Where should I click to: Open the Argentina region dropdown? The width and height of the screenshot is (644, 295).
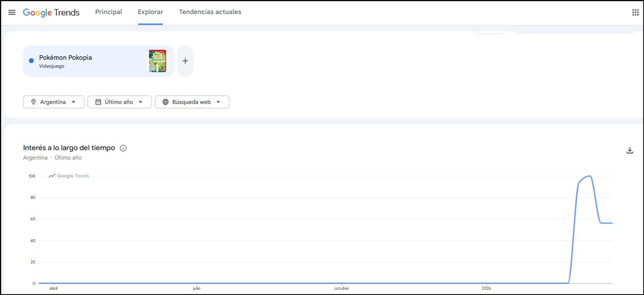coord(54,102)
